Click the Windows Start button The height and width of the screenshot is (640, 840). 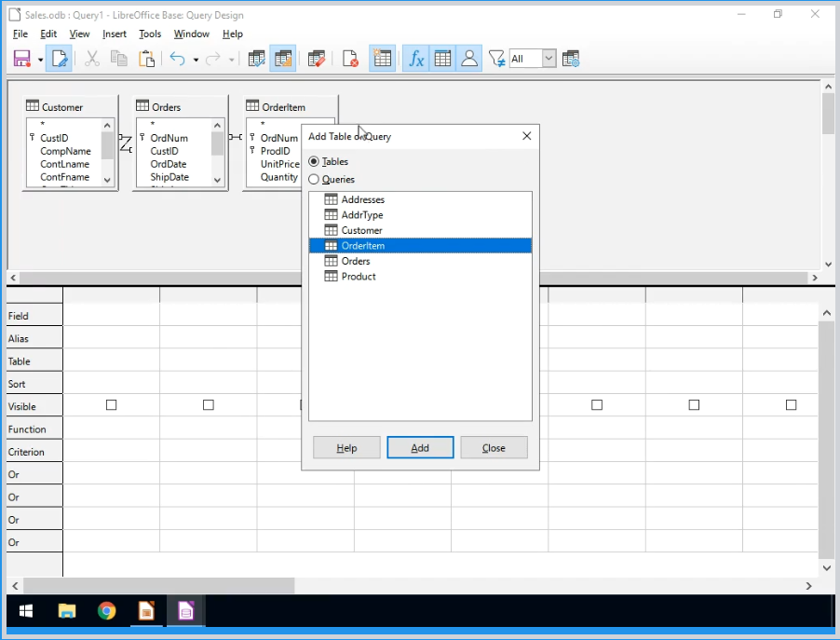(x=26, y=610)
